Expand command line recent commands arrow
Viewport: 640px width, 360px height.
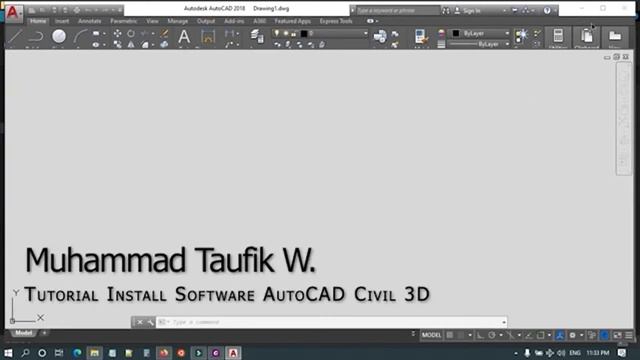pyautogui.click(x=504, y=322)
